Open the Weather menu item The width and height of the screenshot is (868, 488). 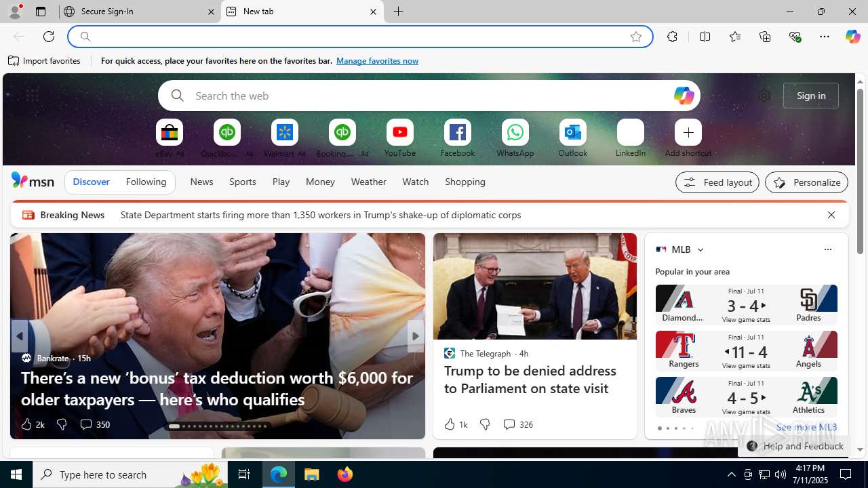click(368, 182)
